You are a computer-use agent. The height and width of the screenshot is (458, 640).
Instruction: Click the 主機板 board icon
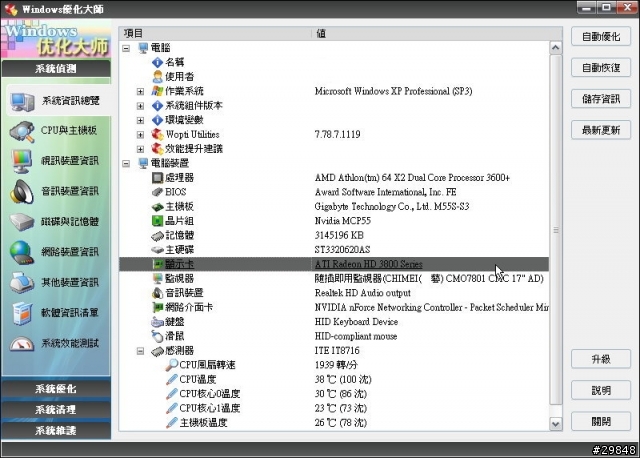(x=157, y=207)
